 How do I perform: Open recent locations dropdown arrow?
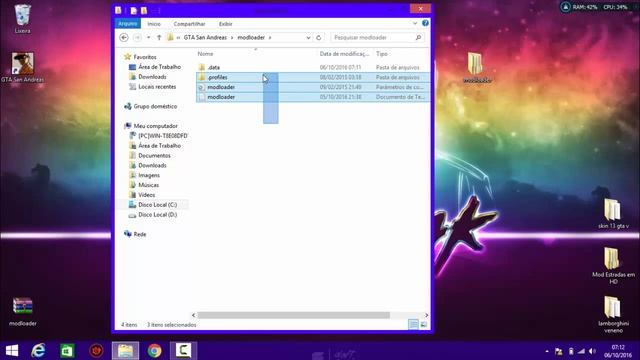[149, 38]
